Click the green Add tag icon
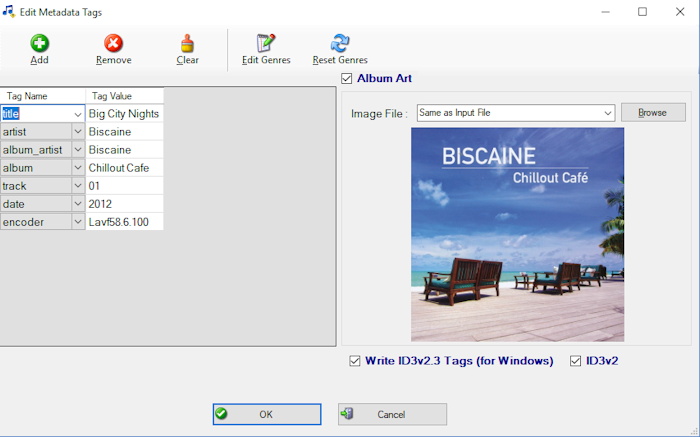 click(39, 43)
